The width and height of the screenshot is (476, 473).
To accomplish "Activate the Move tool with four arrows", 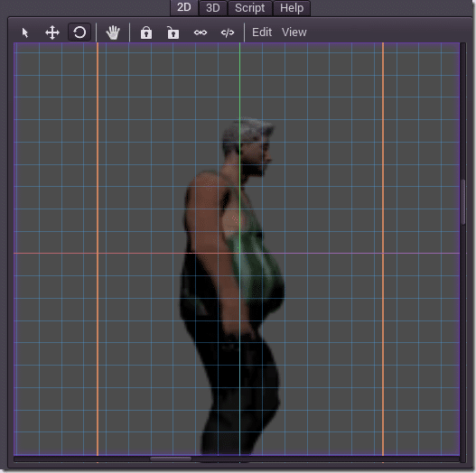I will 52,32.
